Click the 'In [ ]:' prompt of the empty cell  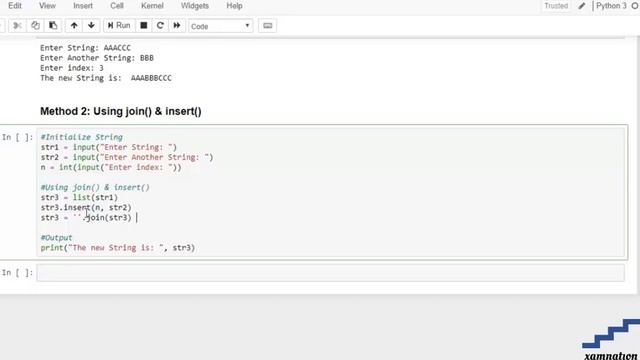coord(18,273)
